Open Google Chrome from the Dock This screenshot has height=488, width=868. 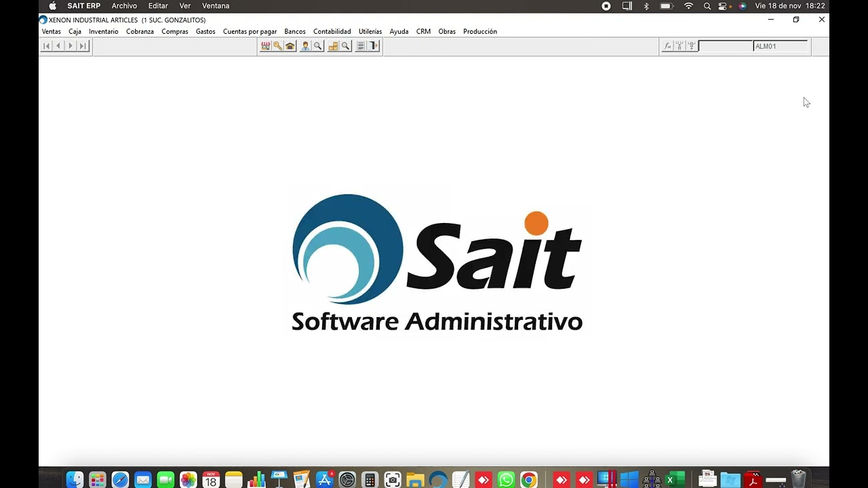(529, 480)
